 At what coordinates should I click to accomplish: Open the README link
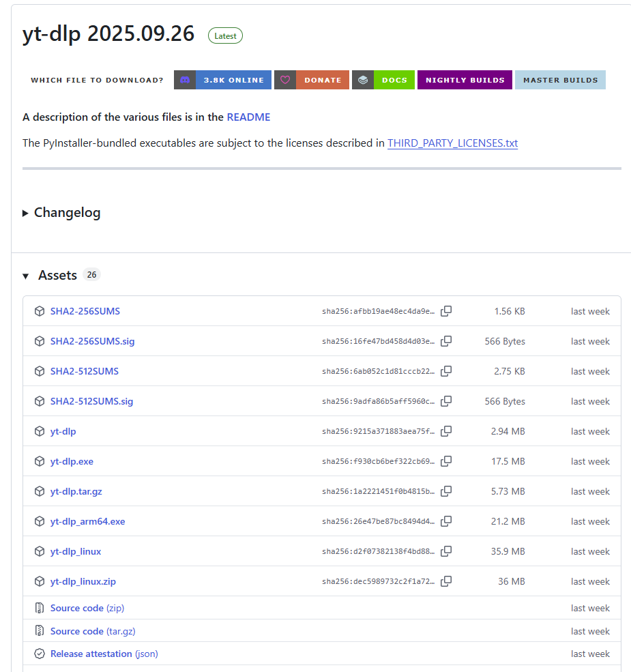pos(248,117)
